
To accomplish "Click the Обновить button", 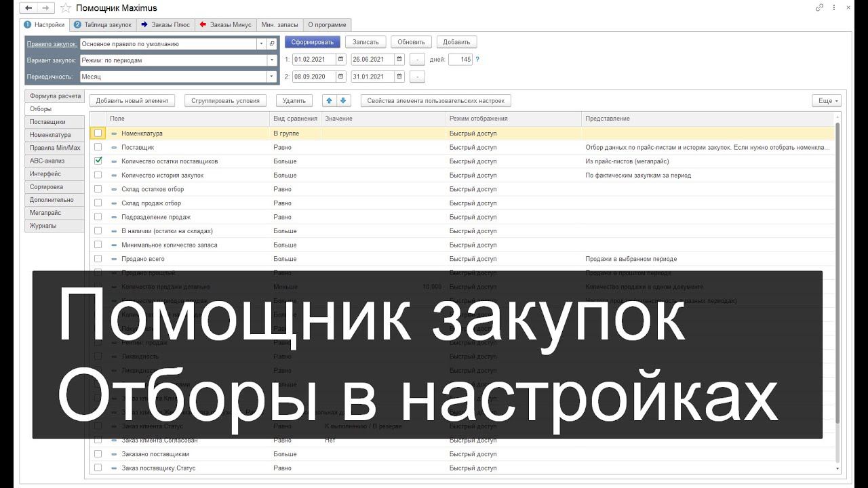I will coord(412,42).
